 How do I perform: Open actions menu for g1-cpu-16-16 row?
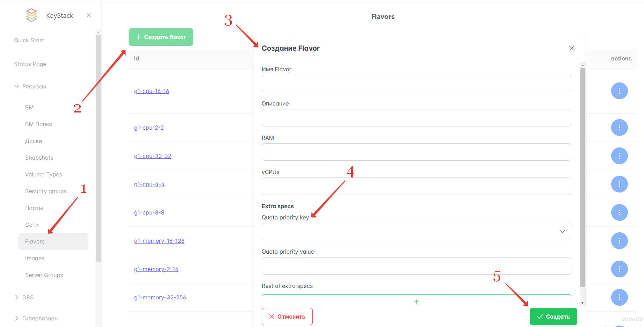619,91
